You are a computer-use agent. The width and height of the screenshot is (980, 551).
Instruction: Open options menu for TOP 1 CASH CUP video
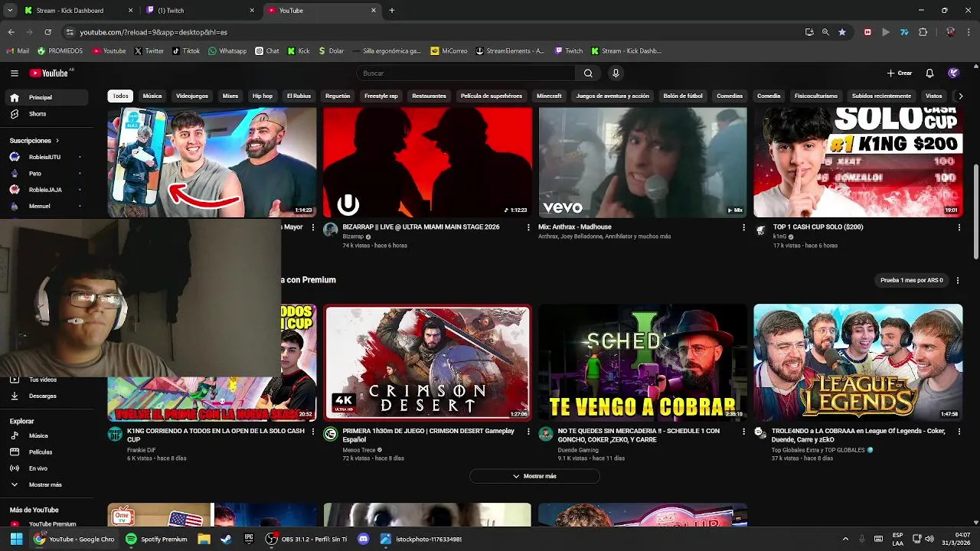(x=959, y=227)
